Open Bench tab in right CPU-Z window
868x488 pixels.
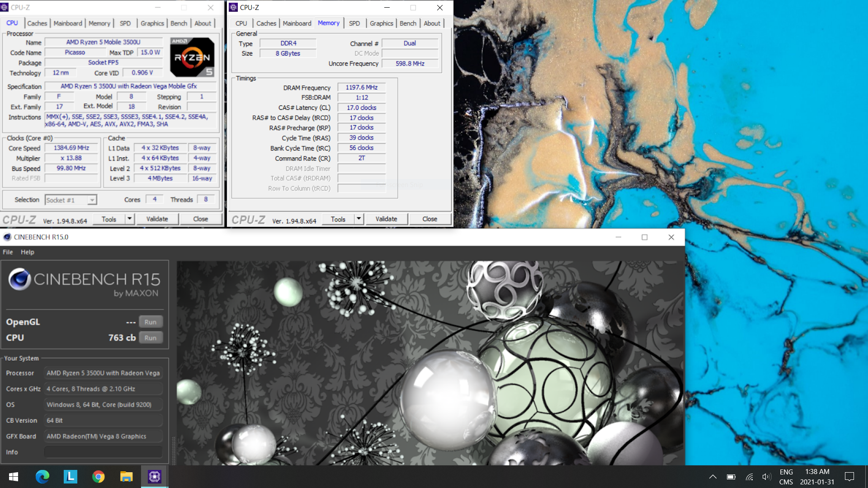click(x=408, y=23)
